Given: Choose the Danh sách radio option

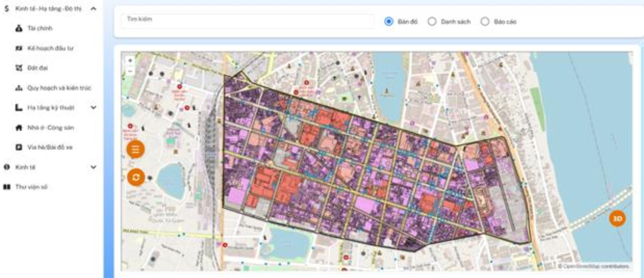Looking at the screenshot, I should (x=432, y=22).
